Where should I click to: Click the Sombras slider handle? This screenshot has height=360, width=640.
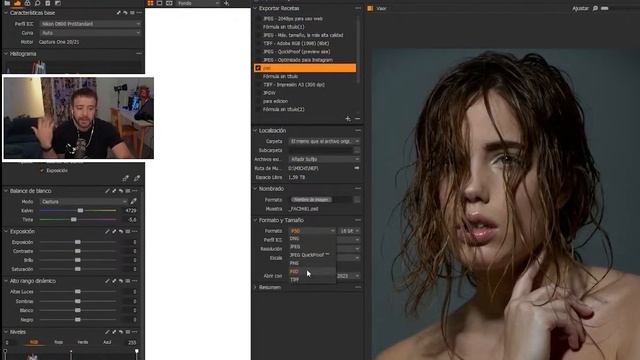coord(78,301)
